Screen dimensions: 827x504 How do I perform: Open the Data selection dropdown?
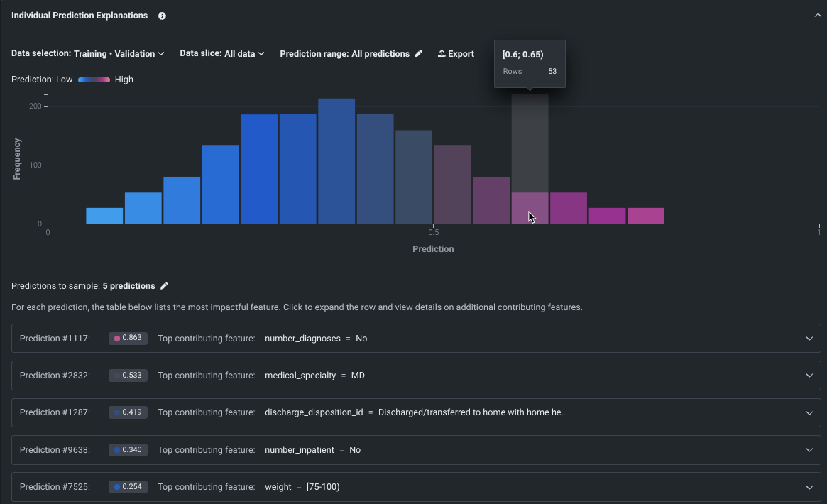(119, 54)
